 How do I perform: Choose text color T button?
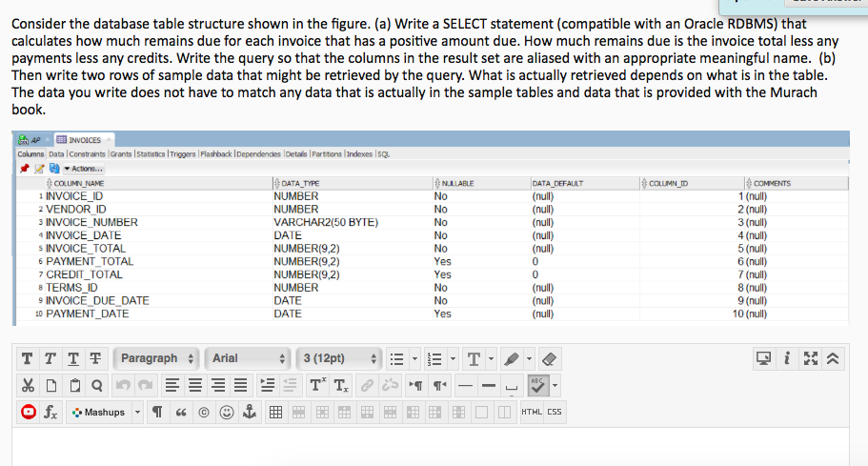click(474, 358)
